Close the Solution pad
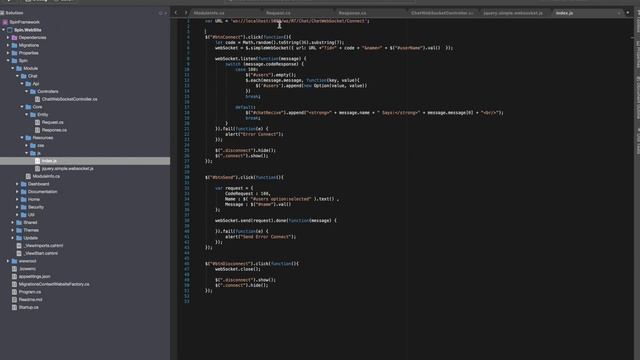The image size is (640, 360). pos(166,13)
